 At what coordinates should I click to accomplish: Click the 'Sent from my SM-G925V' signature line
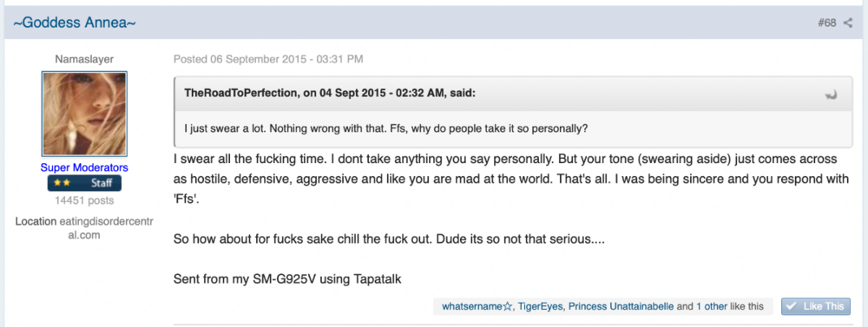click(286, 279)
